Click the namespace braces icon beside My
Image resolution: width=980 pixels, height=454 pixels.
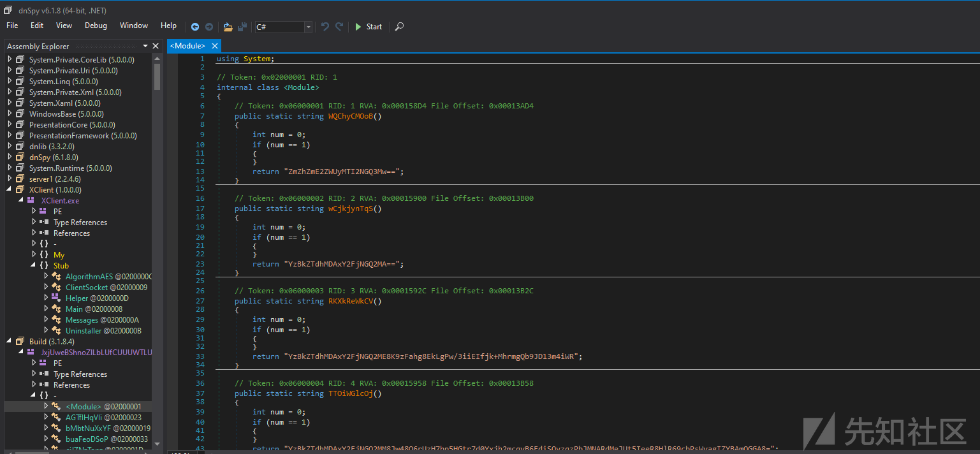pyautogui.click(x=44, y=255)
